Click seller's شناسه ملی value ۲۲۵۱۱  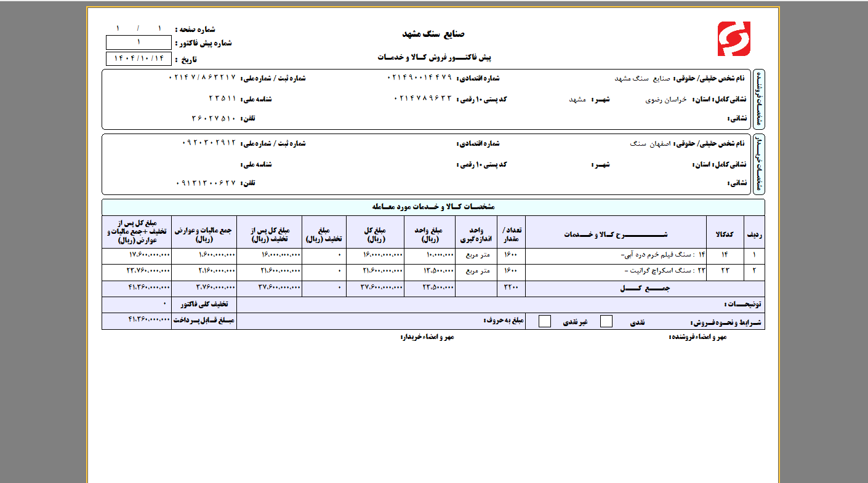pyautogui.click(x=222, y=98)
